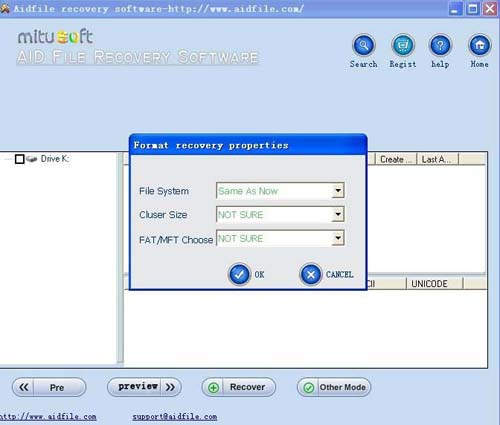Go back with the Pre button
Screen dimensions: 500x425
pos(49,387)
